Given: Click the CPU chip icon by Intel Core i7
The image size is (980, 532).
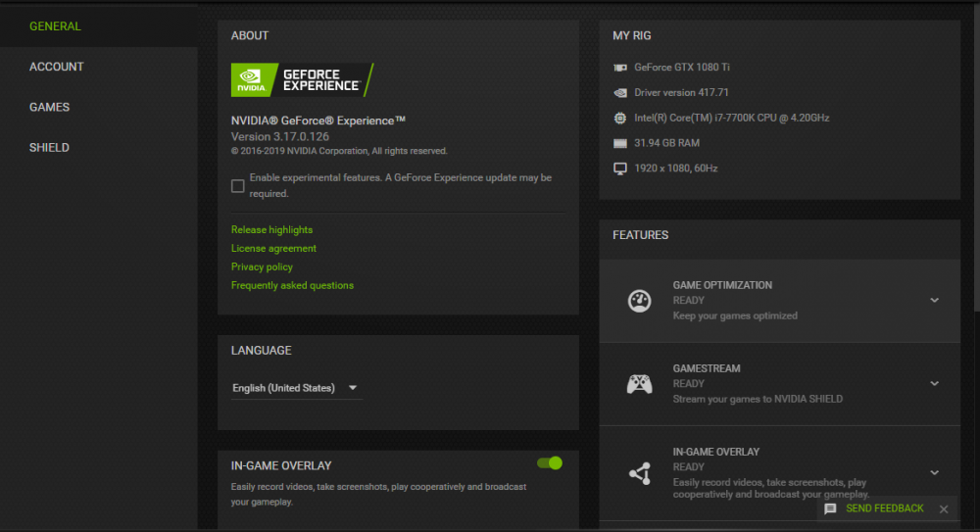Looking at the screenshot, I should 620,118.
